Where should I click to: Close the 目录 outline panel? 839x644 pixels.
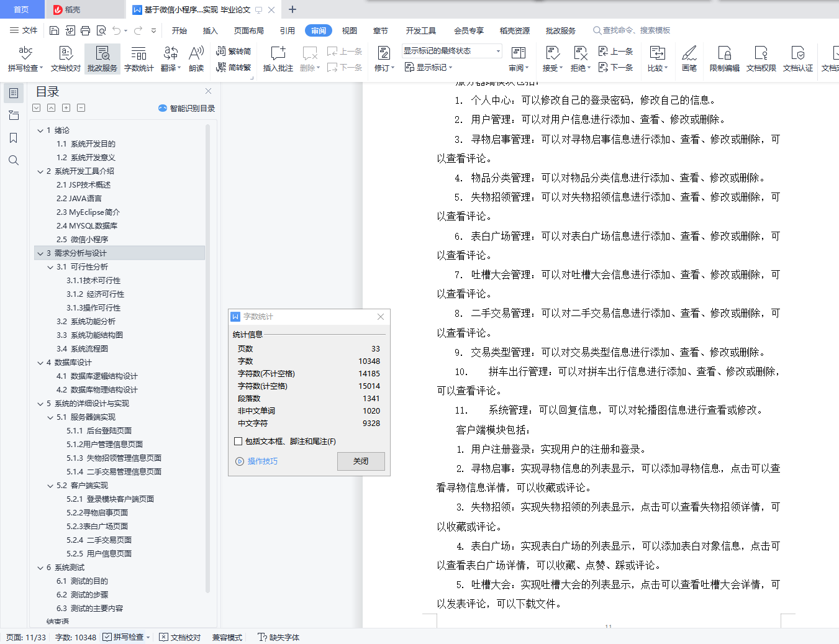(209, 91)
